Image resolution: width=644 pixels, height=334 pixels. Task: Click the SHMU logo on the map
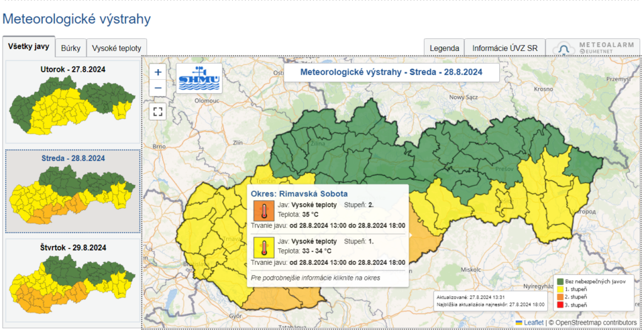pos(199,78)
